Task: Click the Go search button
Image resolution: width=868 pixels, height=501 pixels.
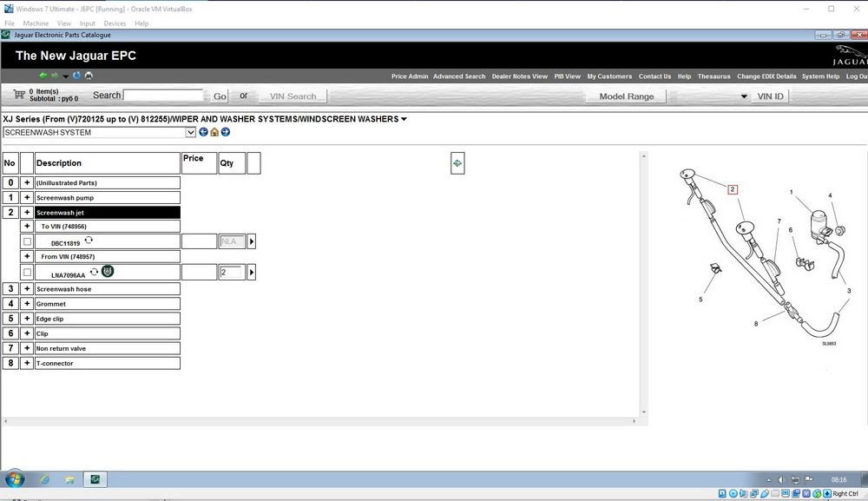Action: (x=220, y=96)
